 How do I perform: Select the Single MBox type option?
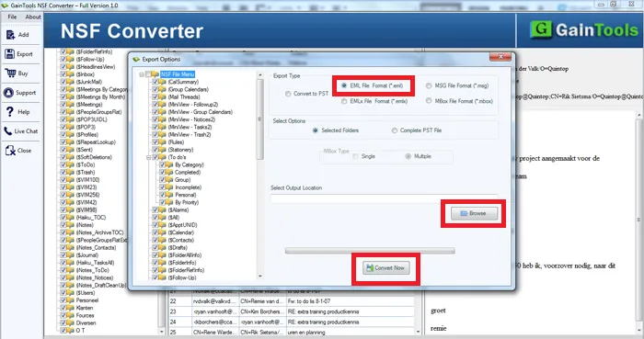click(356, 156)
